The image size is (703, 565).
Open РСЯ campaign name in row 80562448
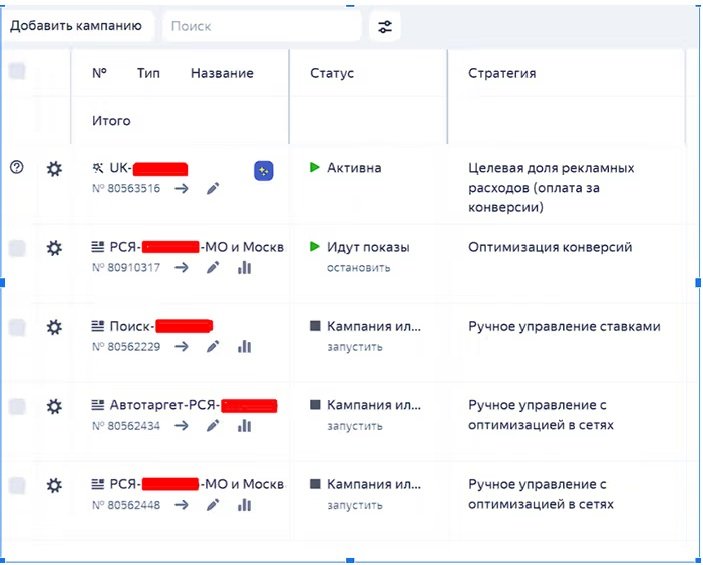pos(196,485)
